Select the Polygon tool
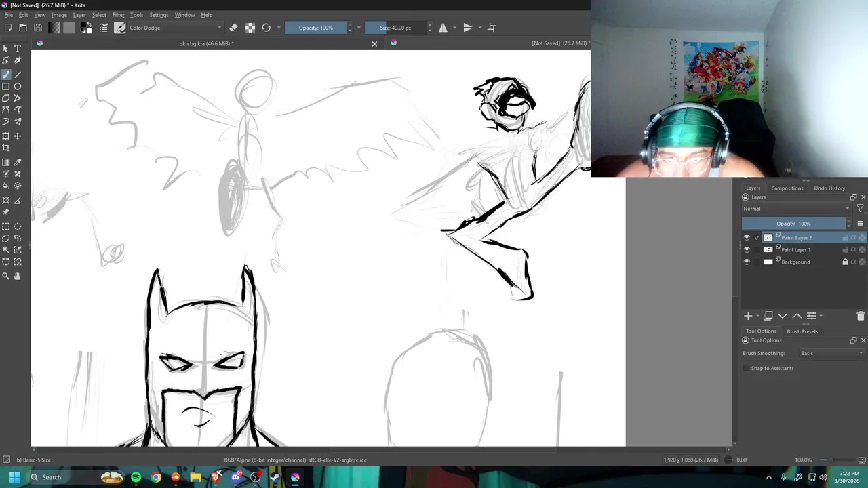Viewport: 868px width, 488px height. 6,98
